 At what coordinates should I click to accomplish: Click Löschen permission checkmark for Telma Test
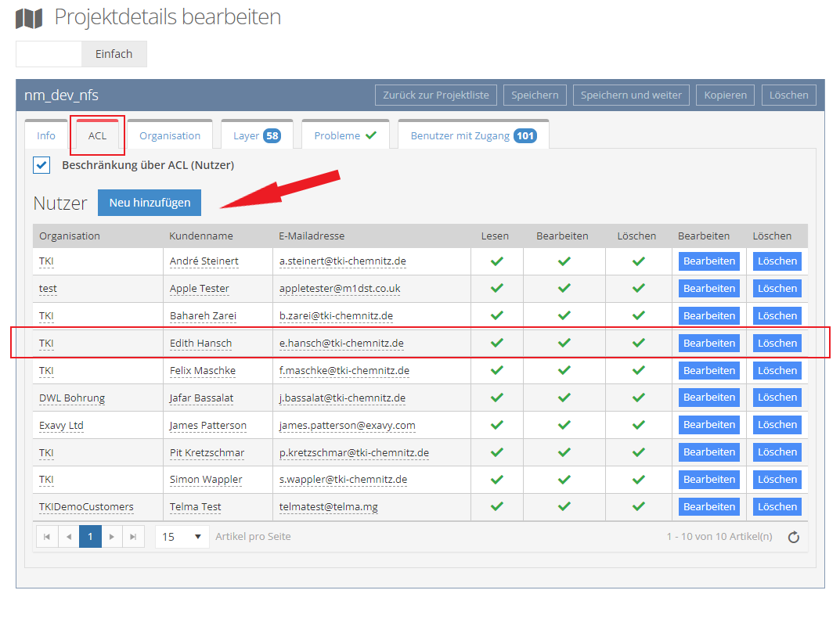coord(638,506)
